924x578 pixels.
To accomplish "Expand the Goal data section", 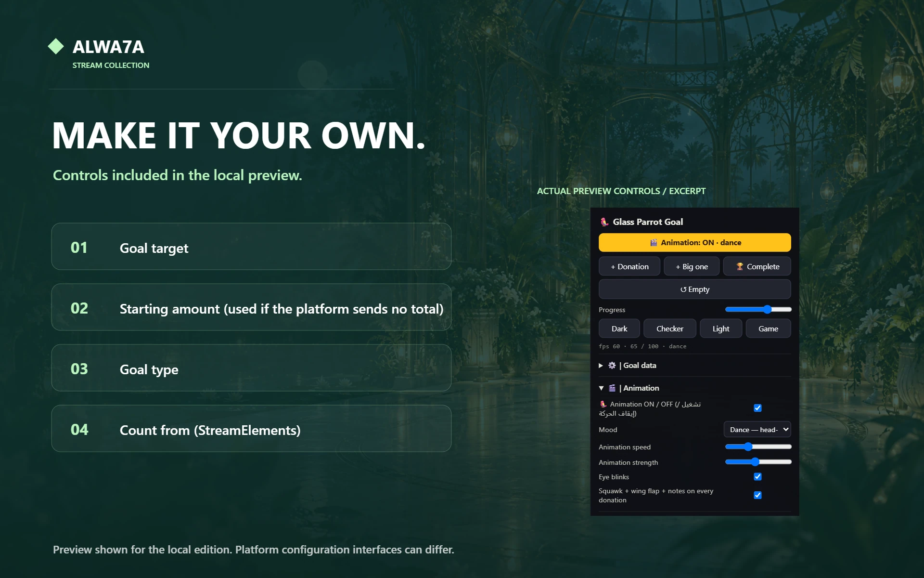I will [x=628, y=366].
